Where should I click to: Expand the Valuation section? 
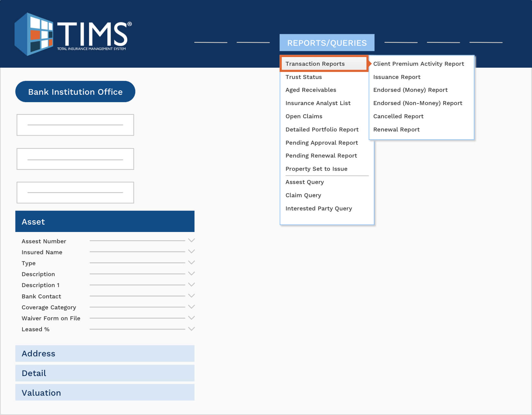coord(104,392)
